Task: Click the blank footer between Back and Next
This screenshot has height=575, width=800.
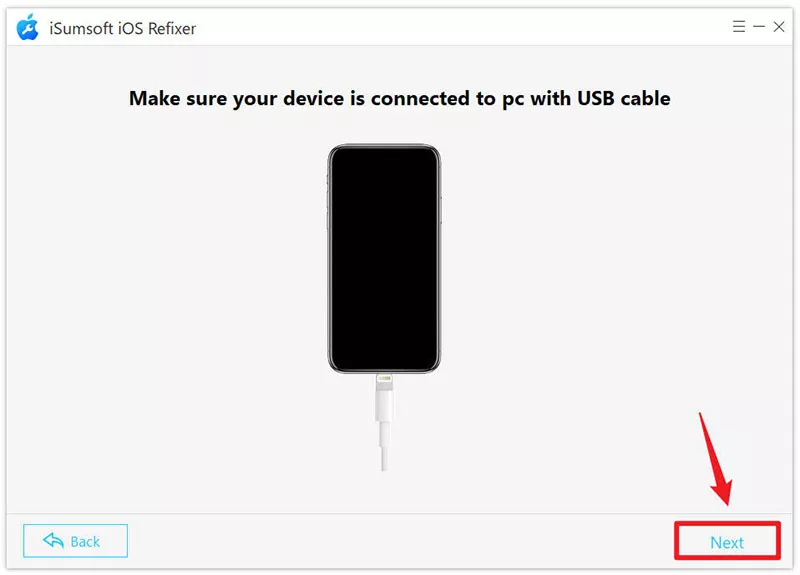Action: (401, 541)
